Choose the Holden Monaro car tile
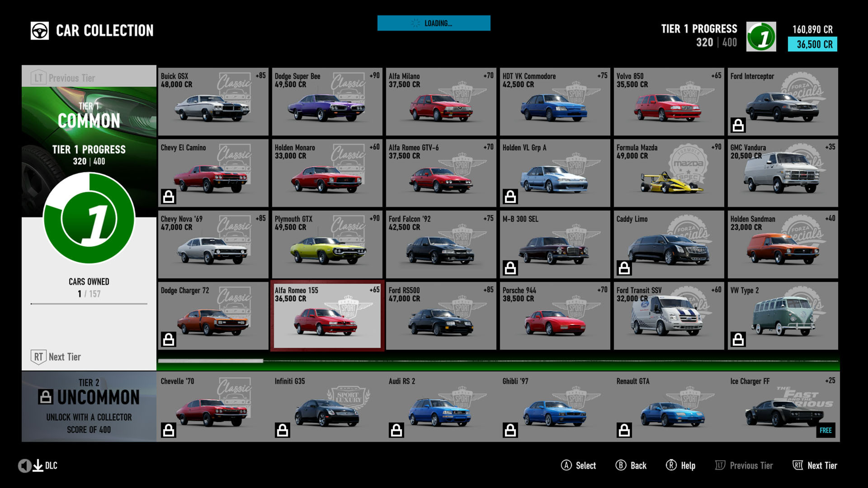 tap(327, 173)
